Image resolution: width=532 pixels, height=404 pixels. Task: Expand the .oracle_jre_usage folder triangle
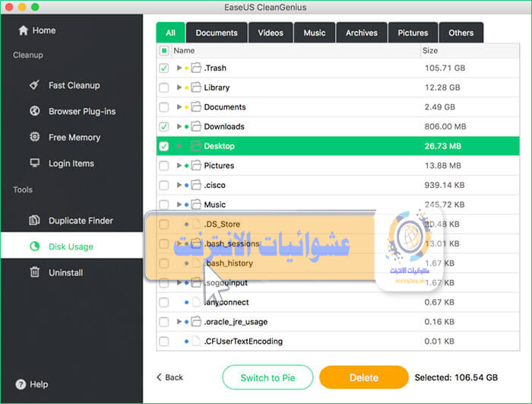coord(179,321)
